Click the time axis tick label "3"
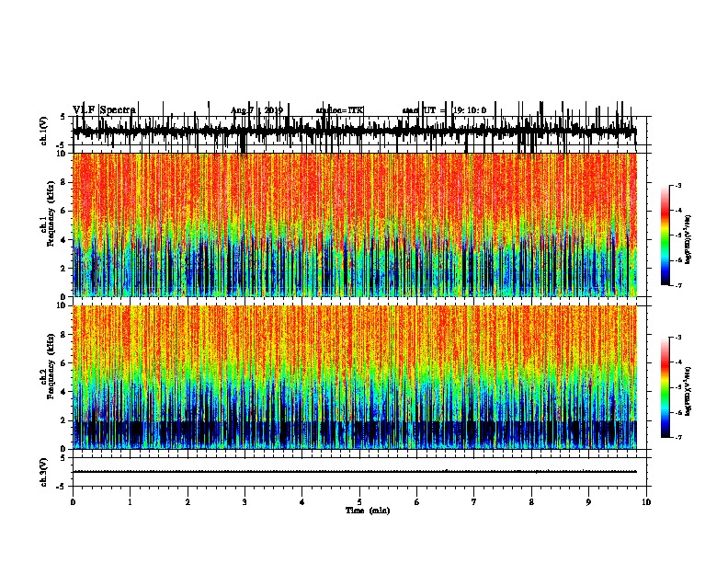Image resolution: width=728 pixels, height=563 pixels. tap(245, 502)
